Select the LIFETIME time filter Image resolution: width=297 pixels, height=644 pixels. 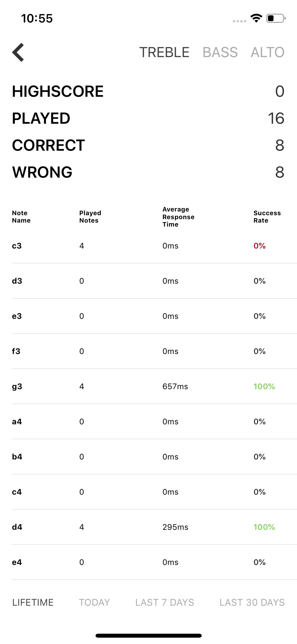pos(33,602)
